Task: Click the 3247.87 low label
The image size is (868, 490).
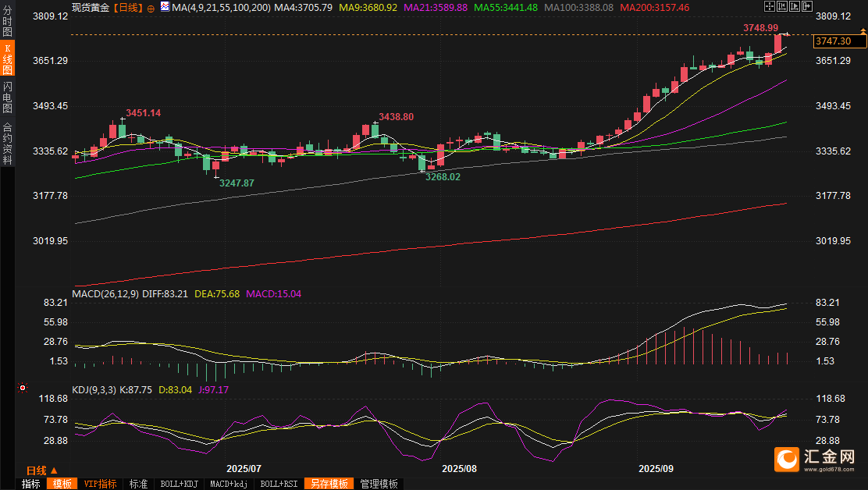Action: pyautogui.click(x=237, y=183)
